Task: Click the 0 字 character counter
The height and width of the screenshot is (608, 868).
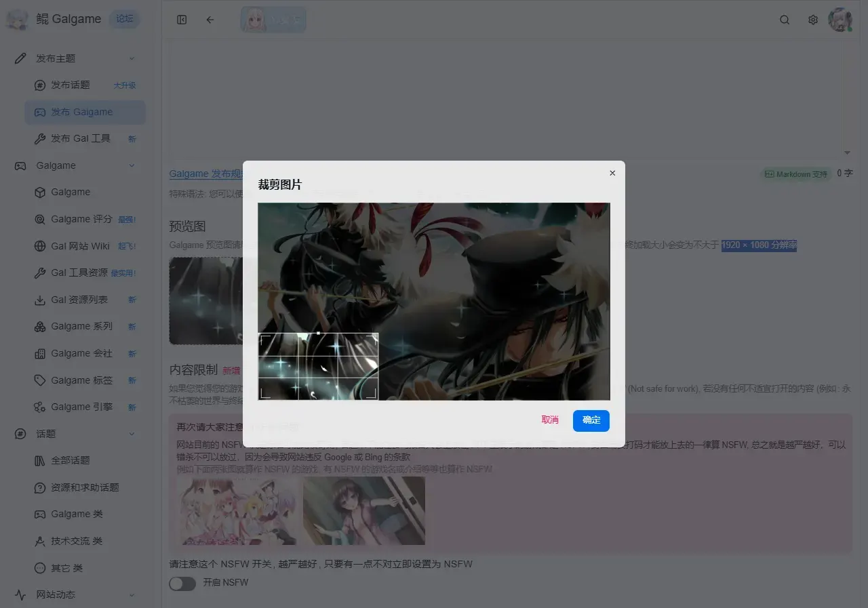Action: (x=844, y=174)
